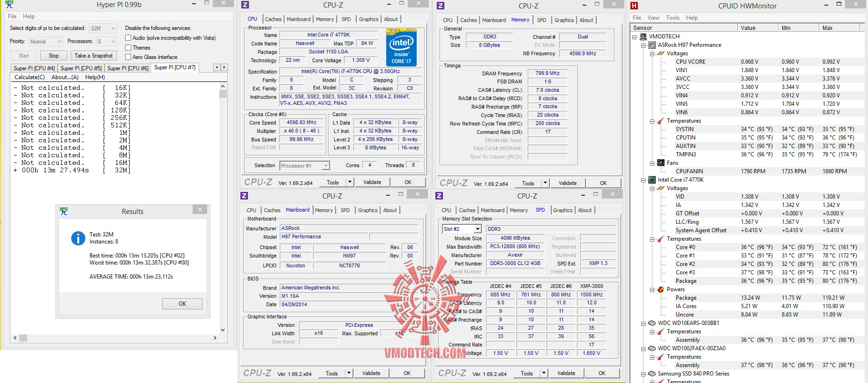Viewport: 868px width, 383px height.
Task: Close the Results dialog with the X button
Action: (200, 210)
